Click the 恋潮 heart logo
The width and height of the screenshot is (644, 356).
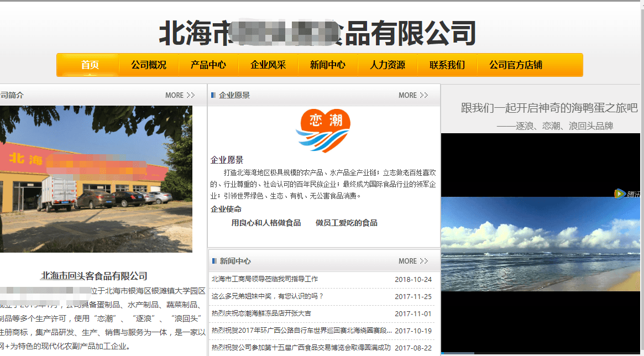coord(323,130)
